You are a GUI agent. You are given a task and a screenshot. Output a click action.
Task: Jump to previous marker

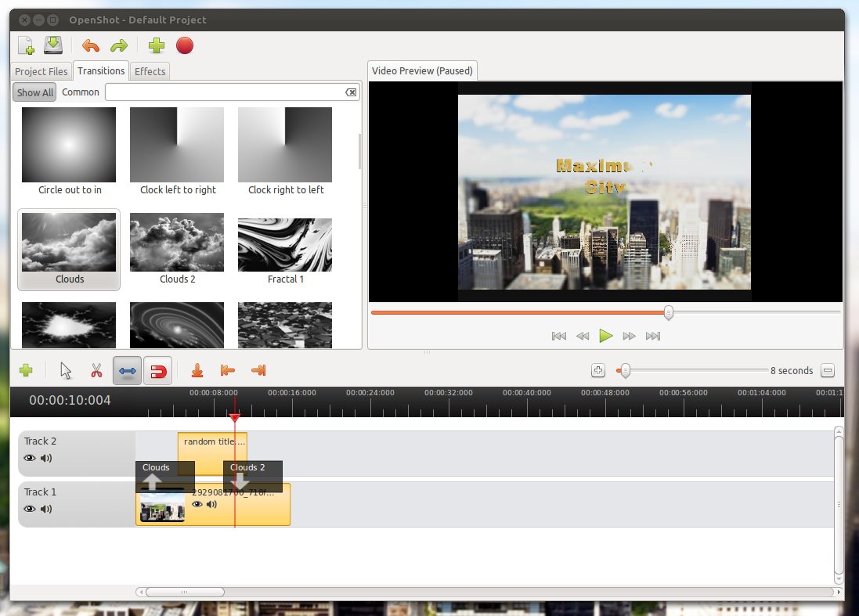(x=227, y=371)
